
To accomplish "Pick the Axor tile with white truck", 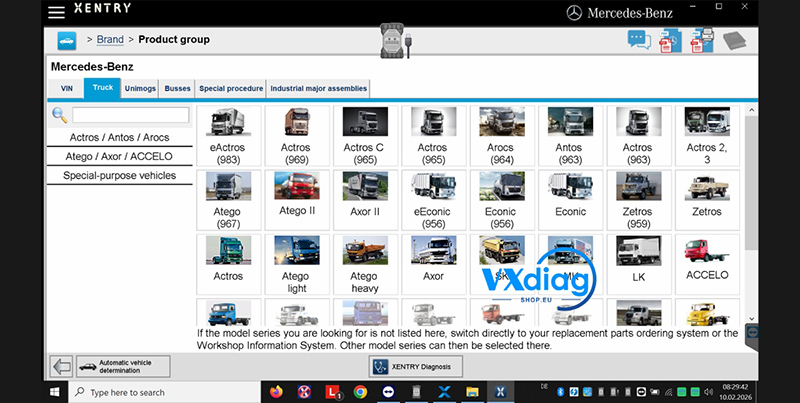I will tap(434, 264).
